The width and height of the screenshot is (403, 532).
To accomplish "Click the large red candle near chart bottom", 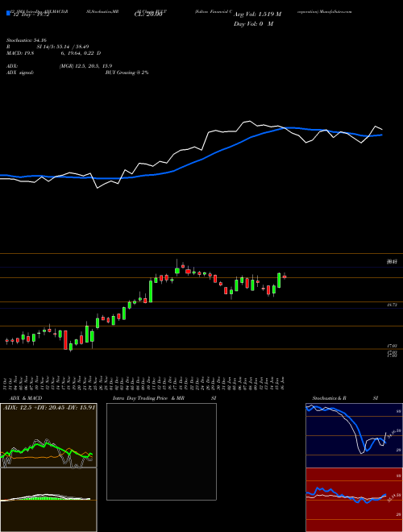I will 65,339.
